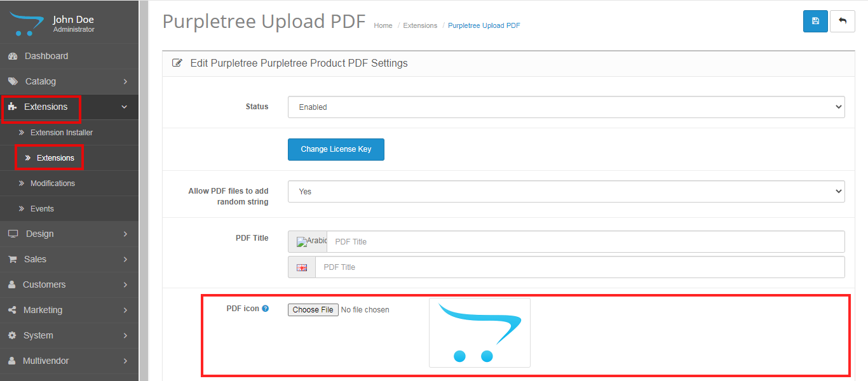The image size is (868, 381).
Task: Select Extensions submenu item
Action: [69, 158]
